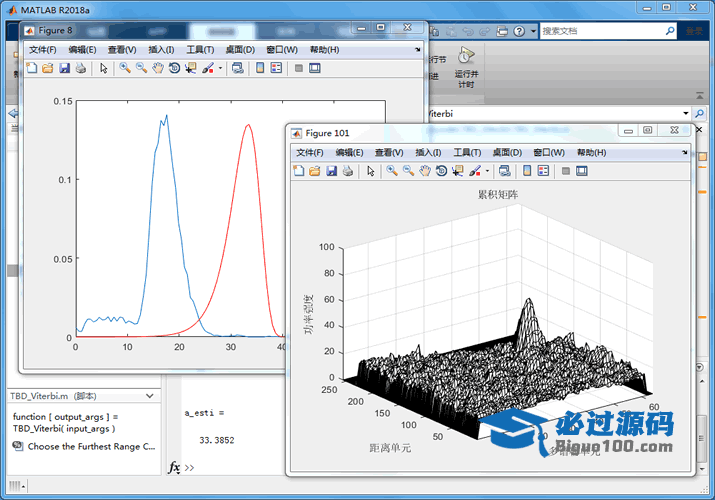
Task: Save figure icon in Figure 8 toolbar
Action: pyautogui.click(x=64, y=68)
